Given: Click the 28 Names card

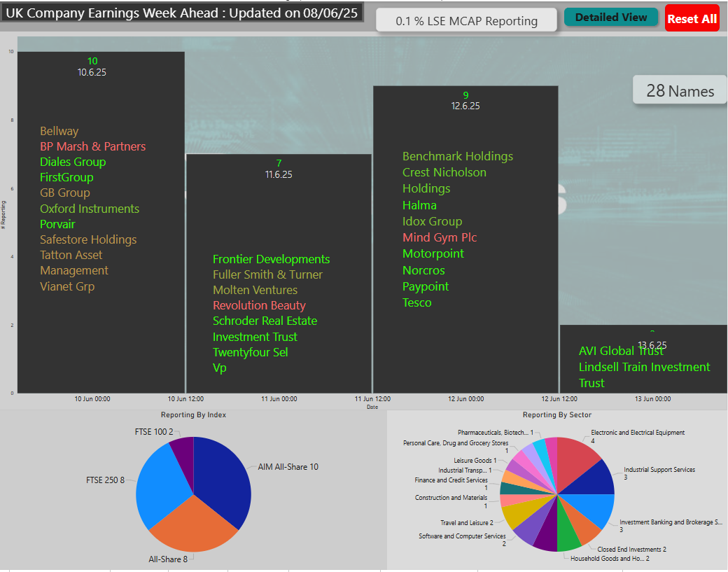Looking at the screenshot, I should (x=680, y=90).
